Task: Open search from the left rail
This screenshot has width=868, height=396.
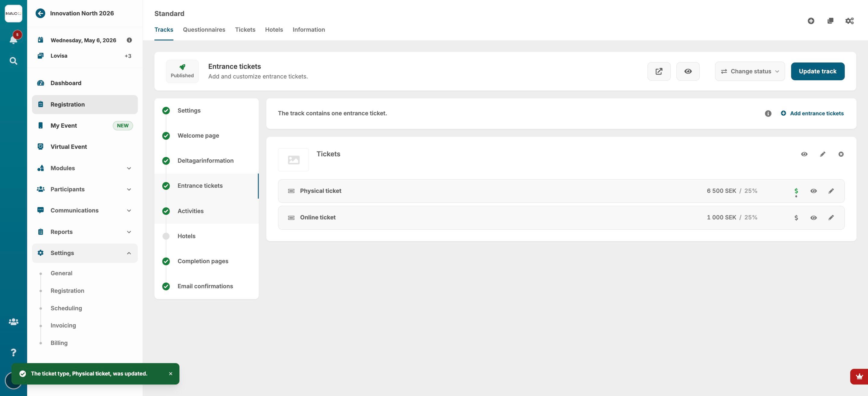Action: point(13,61)
